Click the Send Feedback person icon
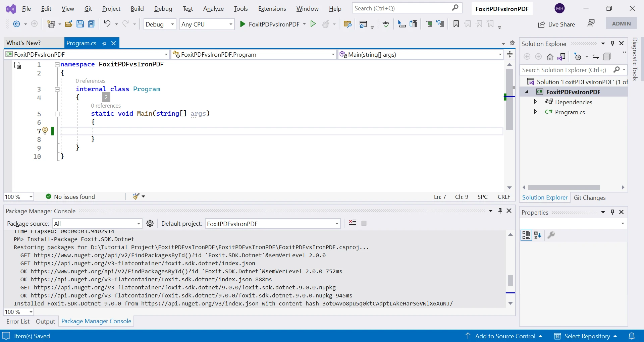 click(591, 23)
